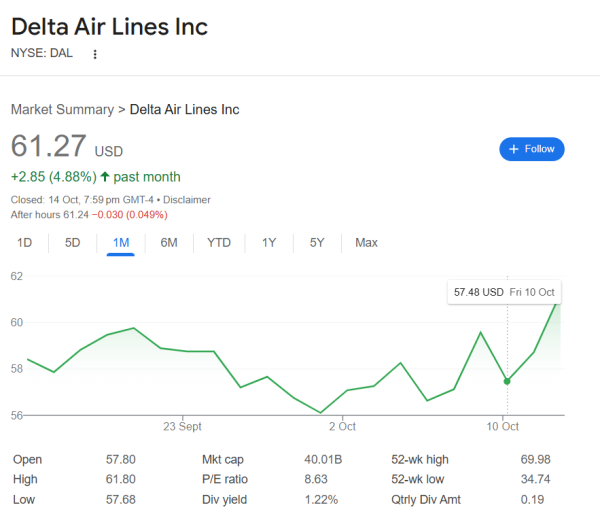
Task: Select the Max time range tab
Action: 366,242
